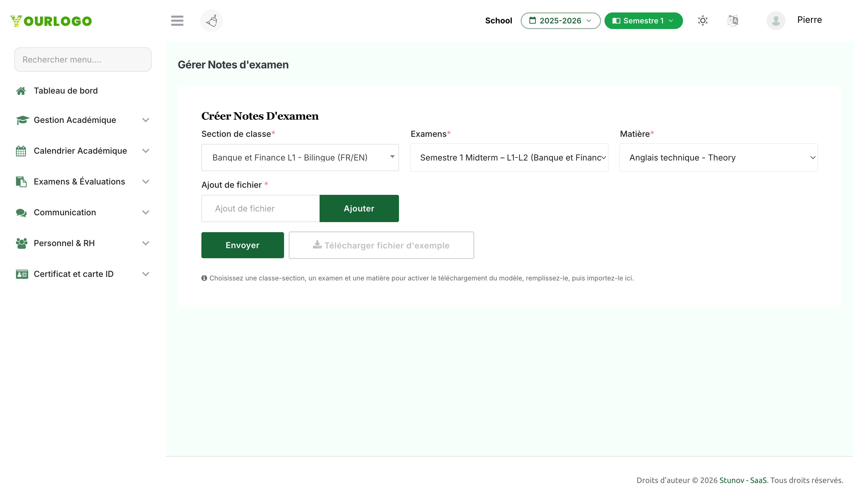
Task: Open Examens & Évaluations menu
Action: pyautogui.click(x=79, y=181)
